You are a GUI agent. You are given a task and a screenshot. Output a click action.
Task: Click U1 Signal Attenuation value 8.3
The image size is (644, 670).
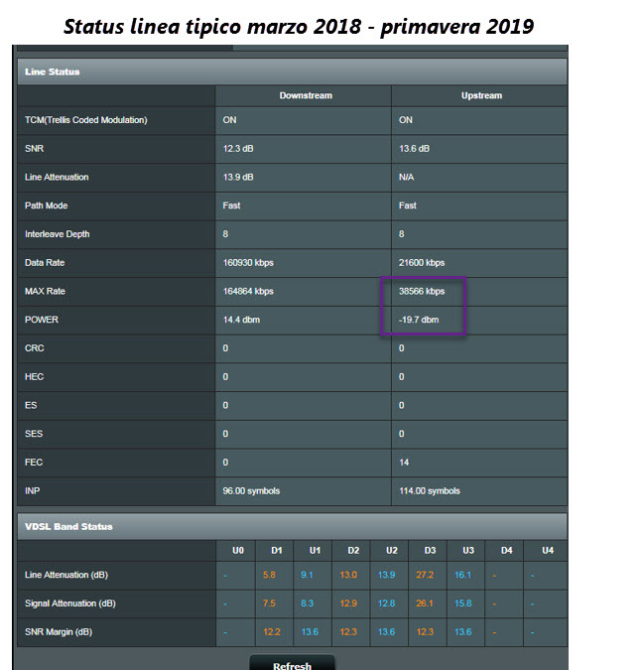coord(307,603)
